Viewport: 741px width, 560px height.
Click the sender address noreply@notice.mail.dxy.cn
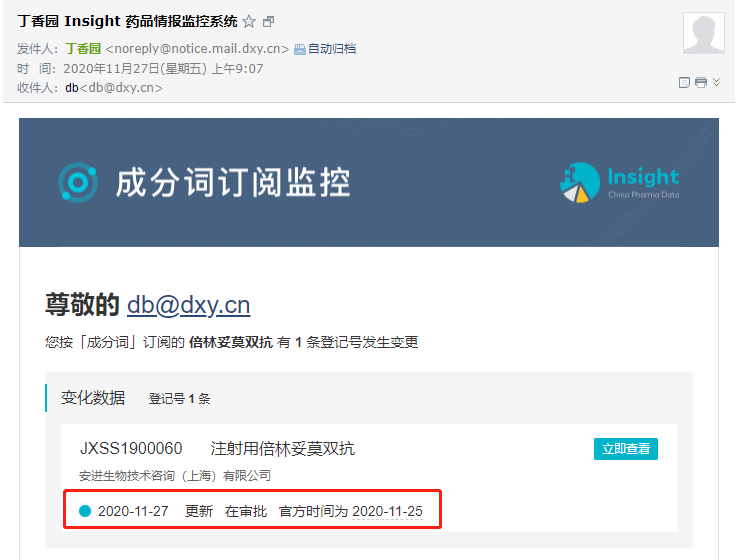coord(197,49)
